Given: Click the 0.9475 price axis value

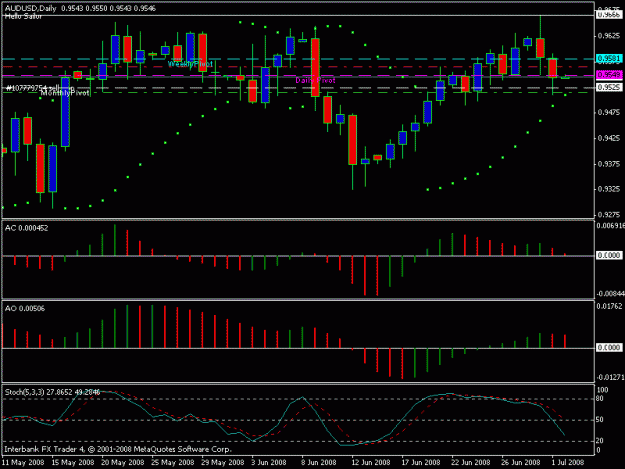Looking at the screenshot, I should pyautogui.click(x=609, y=113).
